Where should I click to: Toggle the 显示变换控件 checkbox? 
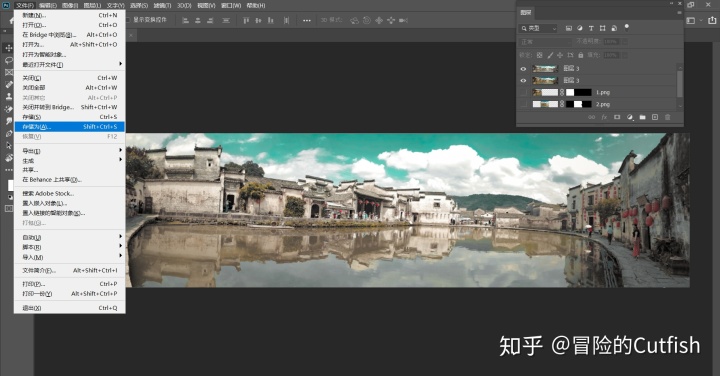(x=129, y=20)
